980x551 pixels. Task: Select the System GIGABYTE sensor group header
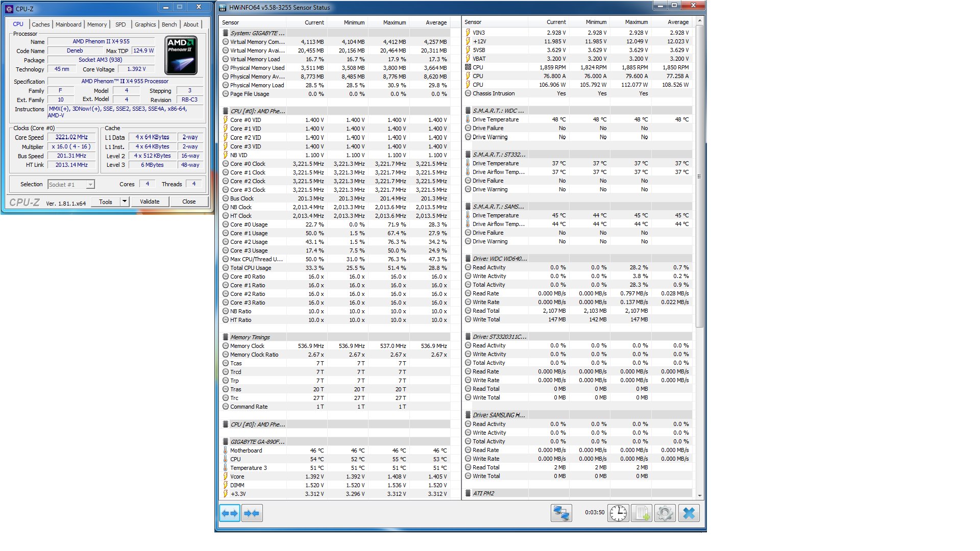257,33
